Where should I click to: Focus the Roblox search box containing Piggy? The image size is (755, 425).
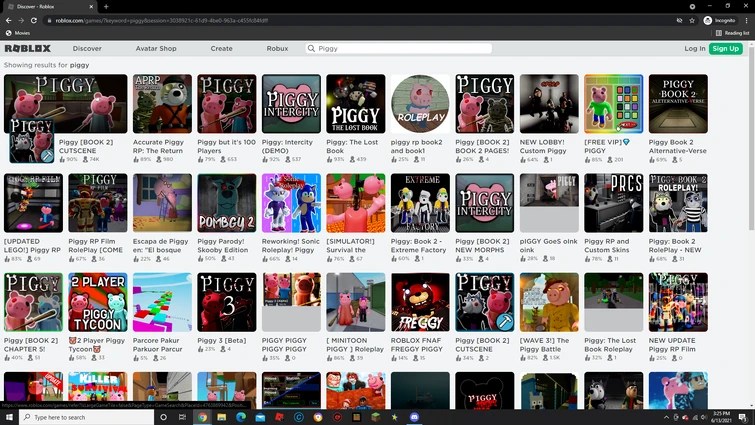399,48
